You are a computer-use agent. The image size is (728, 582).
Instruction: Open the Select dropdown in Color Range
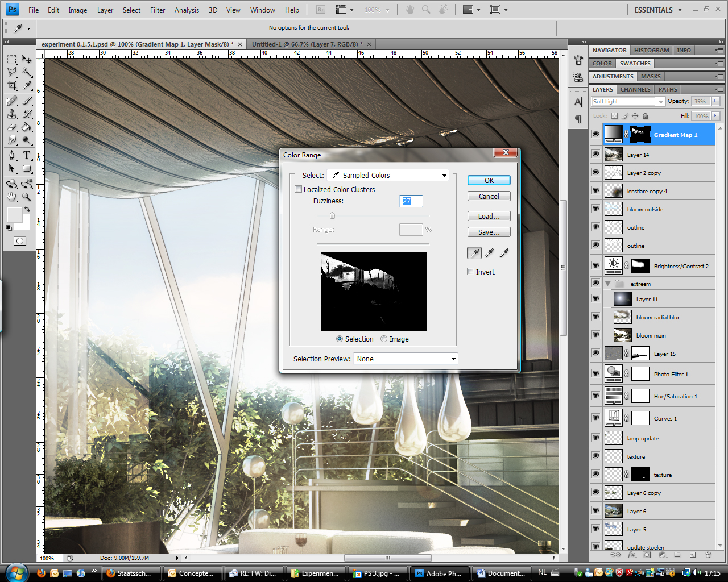[388, 175]
